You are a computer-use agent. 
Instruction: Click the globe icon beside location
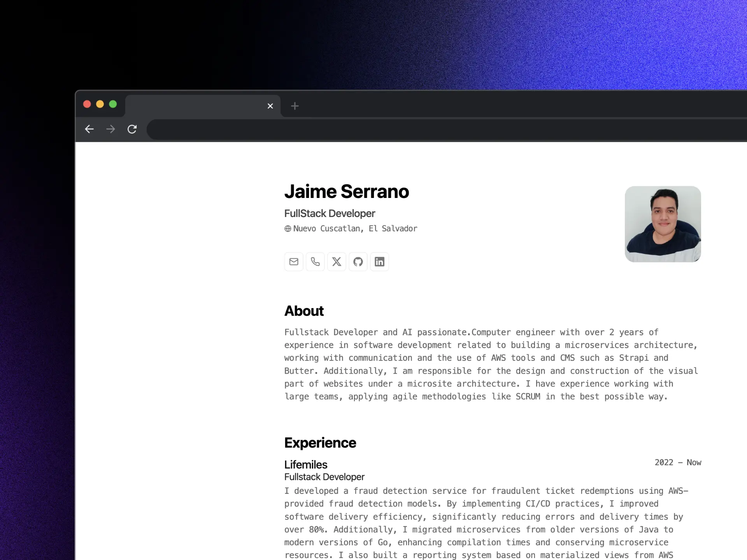288,229
